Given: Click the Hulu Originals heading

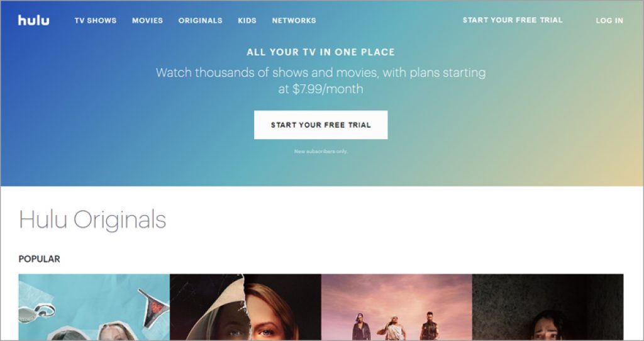Looking at the screenshot, I should 93,220.
